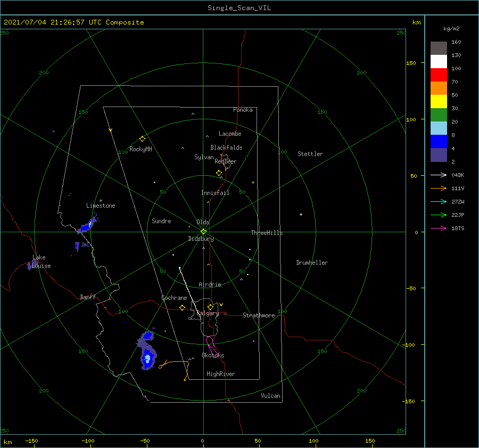Click the Ponoka town label
Viewport: 479px width, 448px height.
(243, 110)
